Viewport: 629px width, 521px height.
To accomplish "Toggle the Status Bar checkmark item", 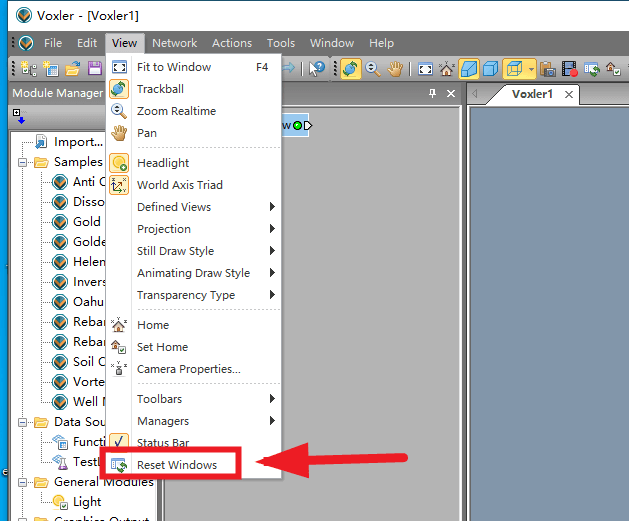I will point(193,442).
